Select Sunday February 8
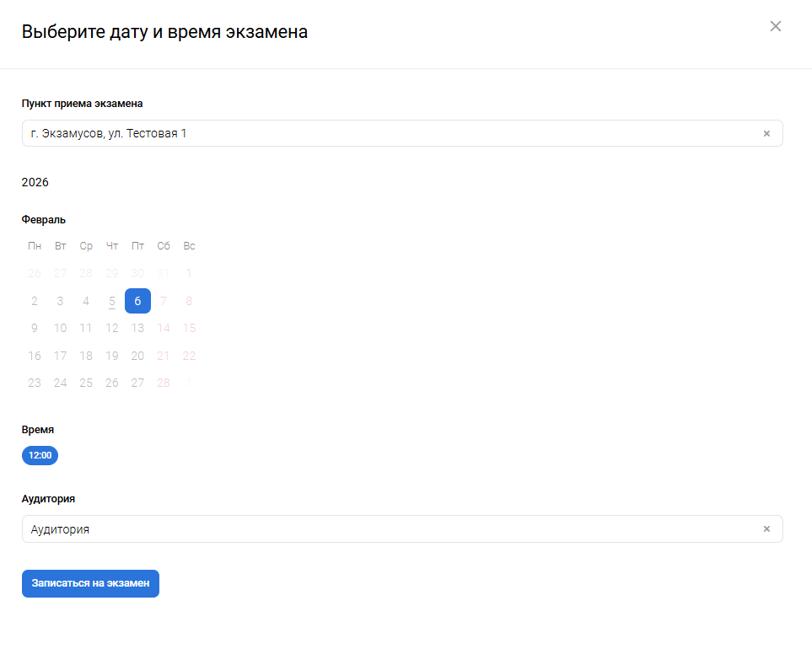The height and width of the screenshot is (665, 812). click(x=189, y=301)
